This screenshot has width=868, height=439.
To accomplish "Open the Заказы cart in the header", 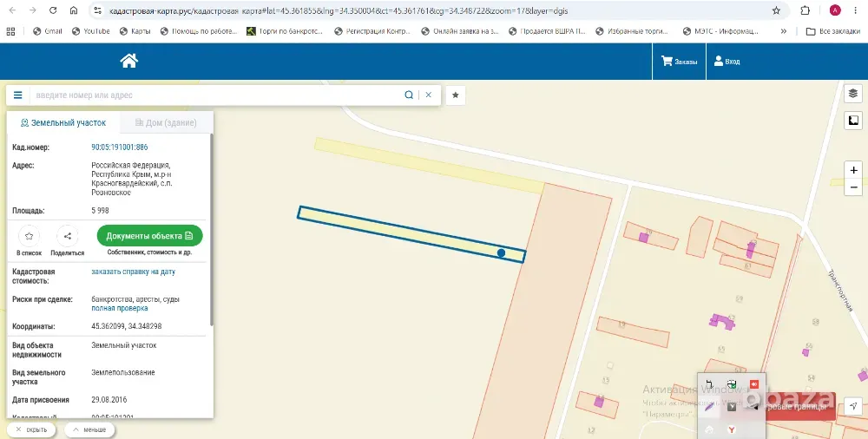I will point(680,62).
